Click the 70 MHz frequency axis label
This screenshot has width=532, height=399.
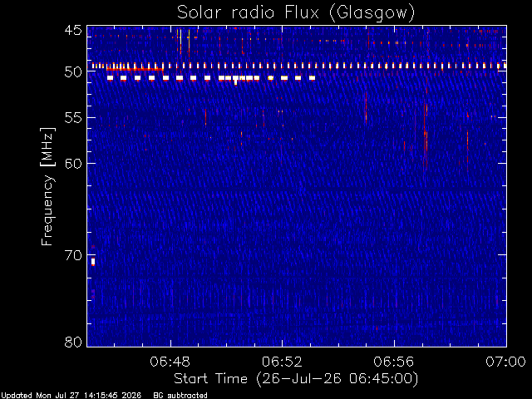point(73,255)
